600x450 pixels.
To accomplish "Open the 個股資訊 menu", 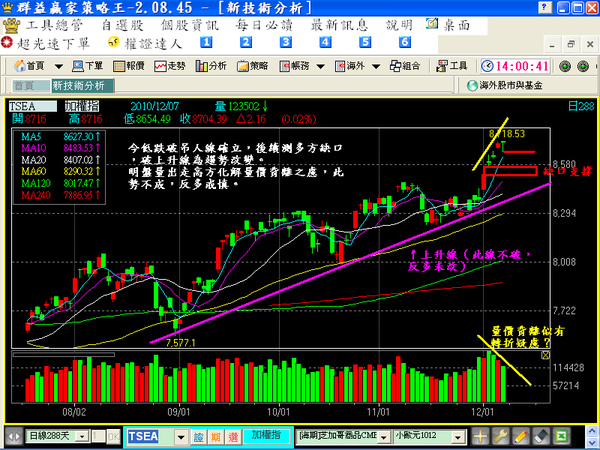I will (189, 26).
